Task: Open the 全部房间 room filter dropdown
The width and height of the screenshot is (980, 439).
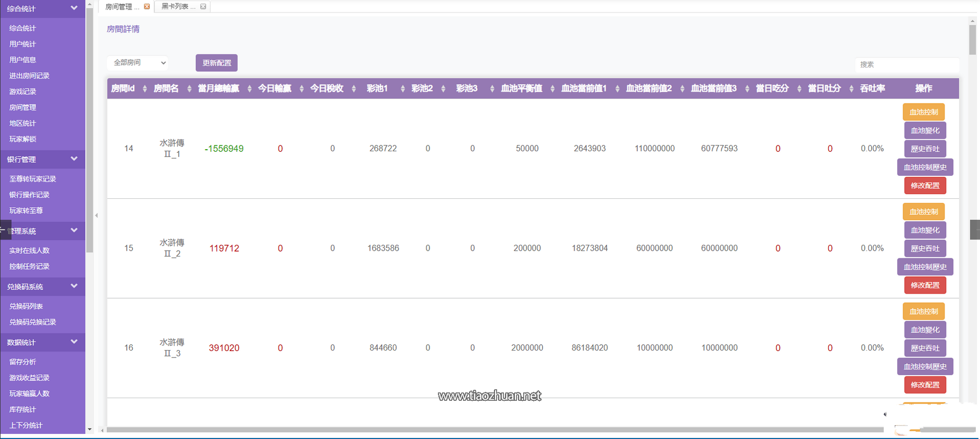Action: point(139,63)
